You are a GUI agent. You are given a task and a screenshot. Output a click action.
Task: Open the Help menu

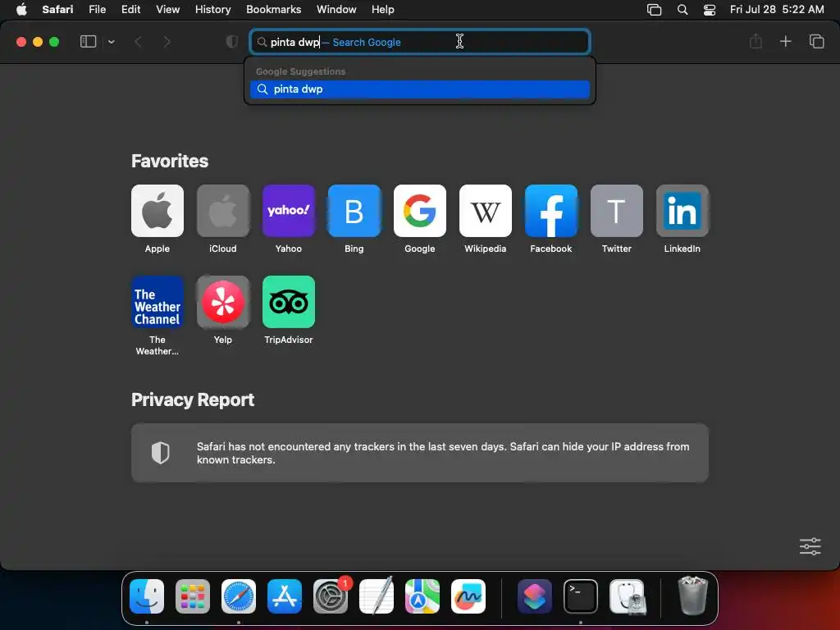[383, 10]
